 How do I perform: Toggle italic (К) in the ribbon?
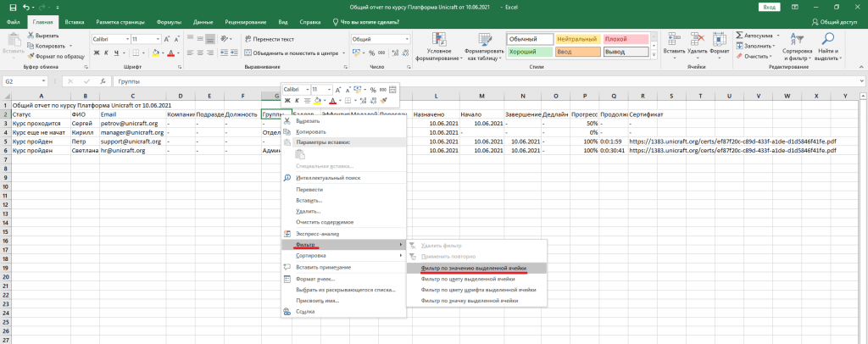click(106, 53)
